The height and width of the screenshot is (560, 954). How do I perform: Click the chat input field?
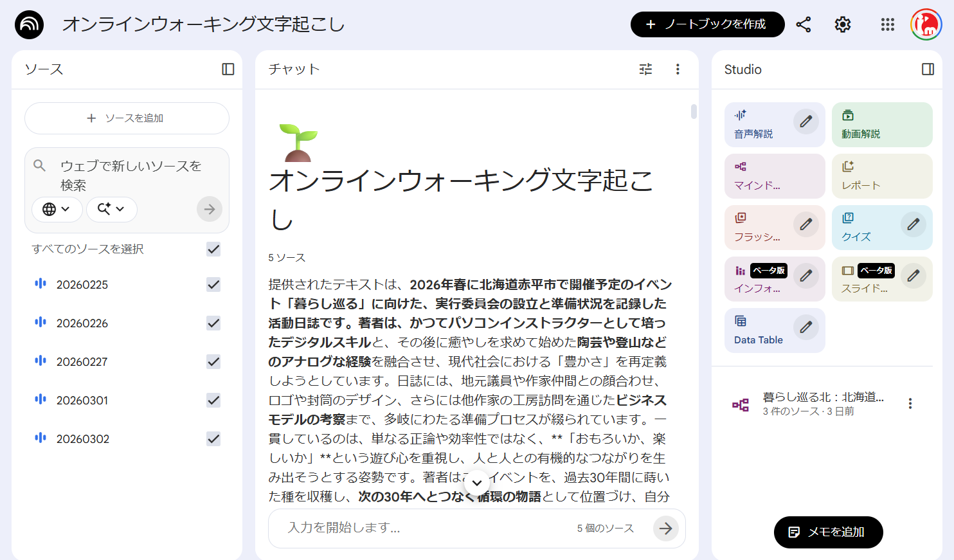(424, 528)
